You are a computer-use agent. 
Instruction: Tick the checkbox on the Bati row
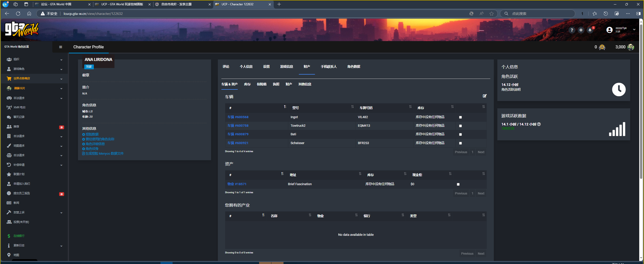coord(460,134)
